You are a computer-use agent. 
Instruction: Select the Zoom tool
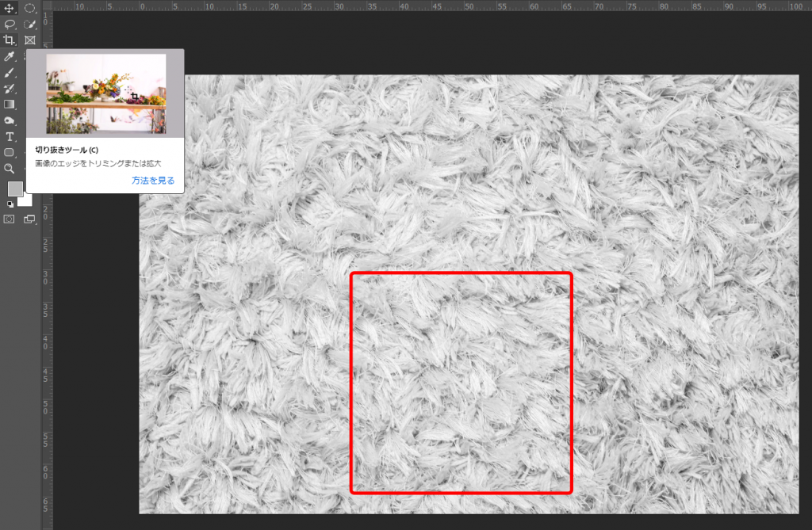[x=10, y=169]
